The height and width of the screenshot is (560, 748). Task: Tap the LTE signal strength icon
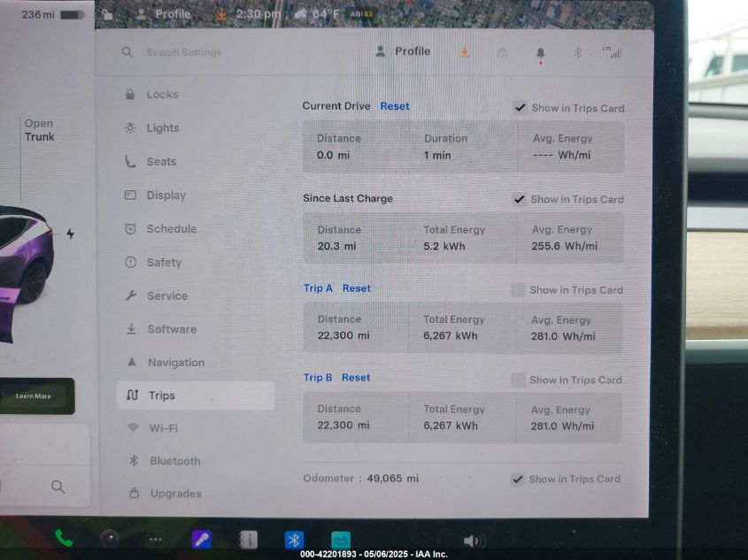point(611,52)
